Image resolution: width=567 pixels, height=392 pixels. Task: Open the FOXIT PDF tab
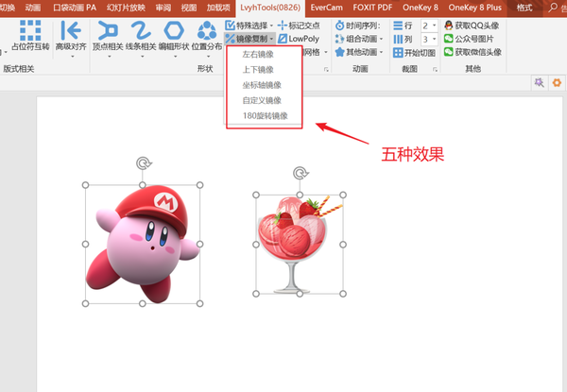tap(372, 8)
